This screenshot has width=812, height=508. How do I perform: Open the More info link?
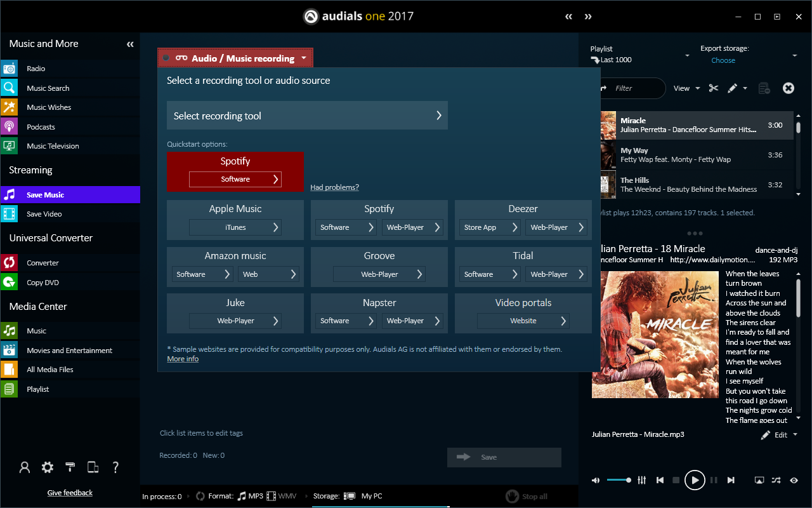183,359
